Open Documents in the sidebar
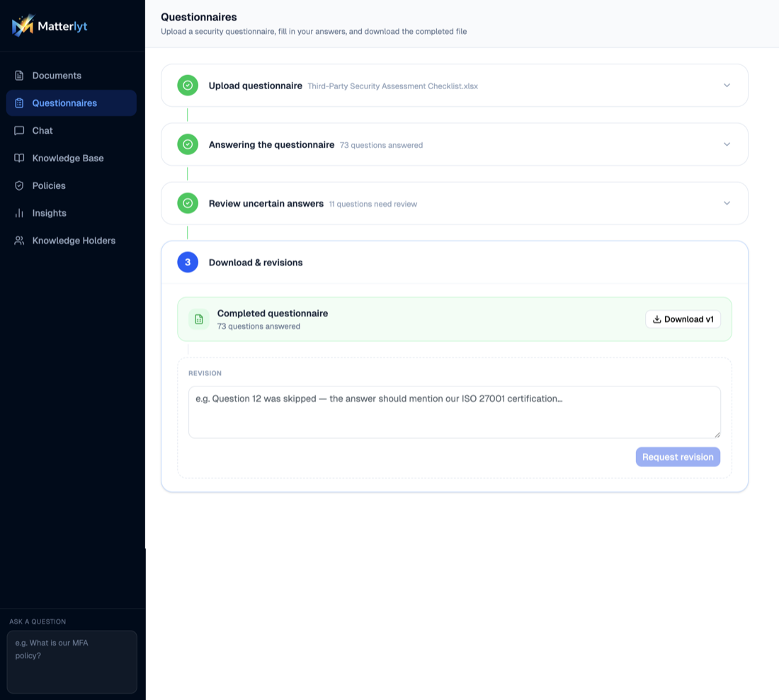 click(x=71, y=76)
